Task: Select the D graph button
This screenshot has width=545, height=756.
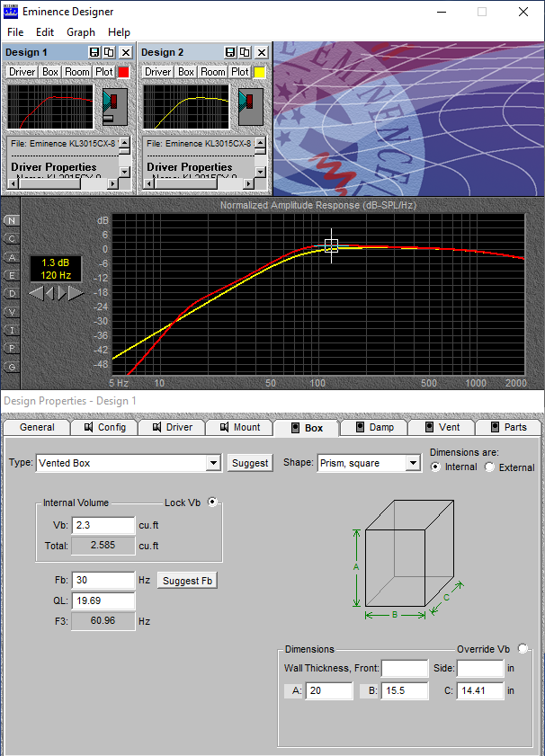Action: [12, 294]
